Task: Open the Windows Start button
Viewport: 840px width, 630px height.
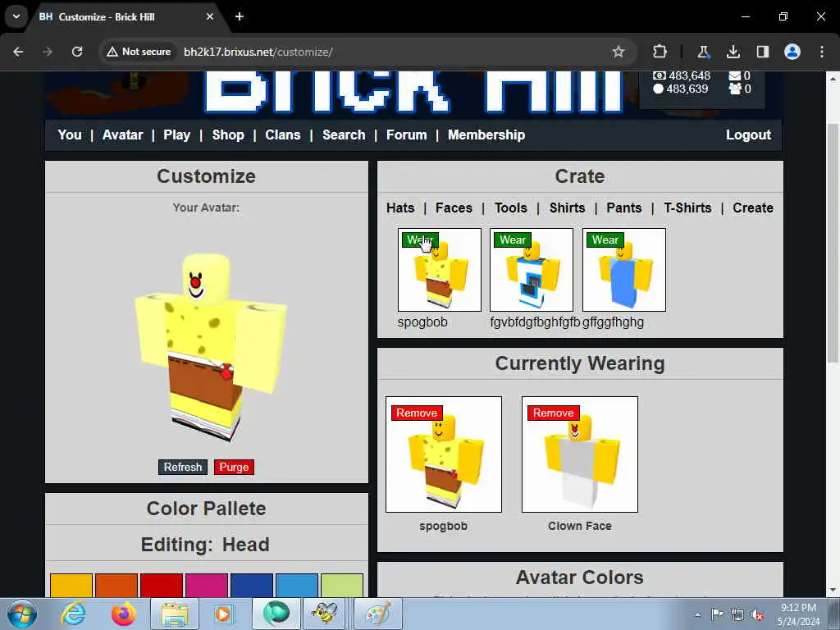Action: (x=22, y=614)
